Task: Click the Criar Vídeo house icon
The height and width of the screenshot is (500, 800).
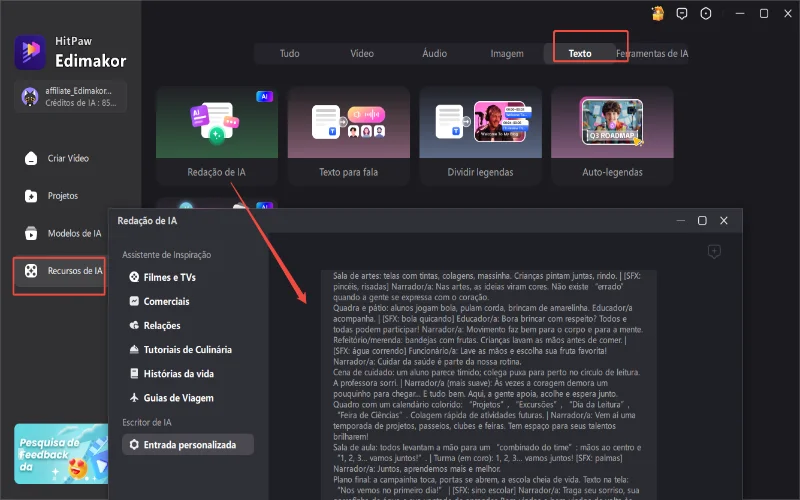Action: (31, 158)
